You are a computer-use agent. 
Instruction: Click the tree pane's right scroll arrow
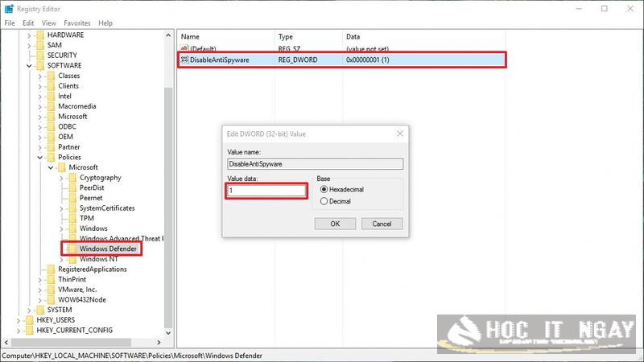159,343
